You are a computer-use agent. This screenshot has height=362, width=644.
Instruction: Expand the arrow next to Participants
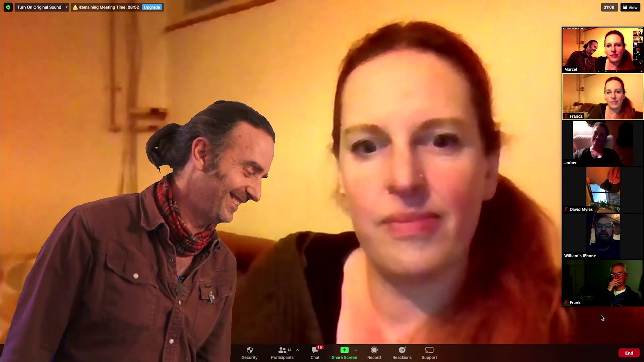point(297,350)
